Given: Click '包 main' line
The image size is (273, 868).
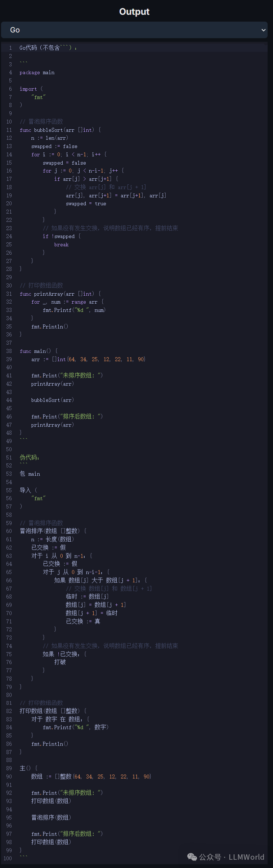Looking at the screenshot, I should click(x=30, y=474).
